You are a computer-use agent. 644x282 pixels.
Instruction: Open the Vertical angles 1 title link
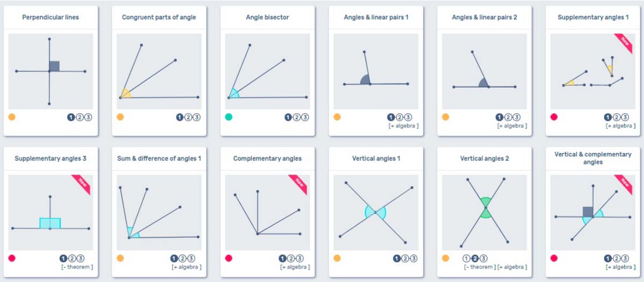(x=376, y=158)
